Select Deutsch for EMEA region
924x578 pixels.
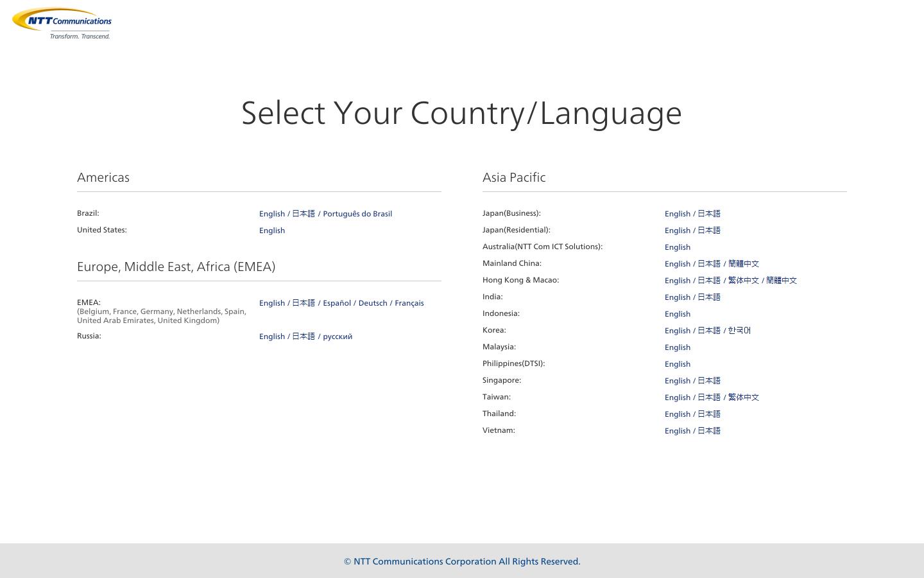click(372, 302)
